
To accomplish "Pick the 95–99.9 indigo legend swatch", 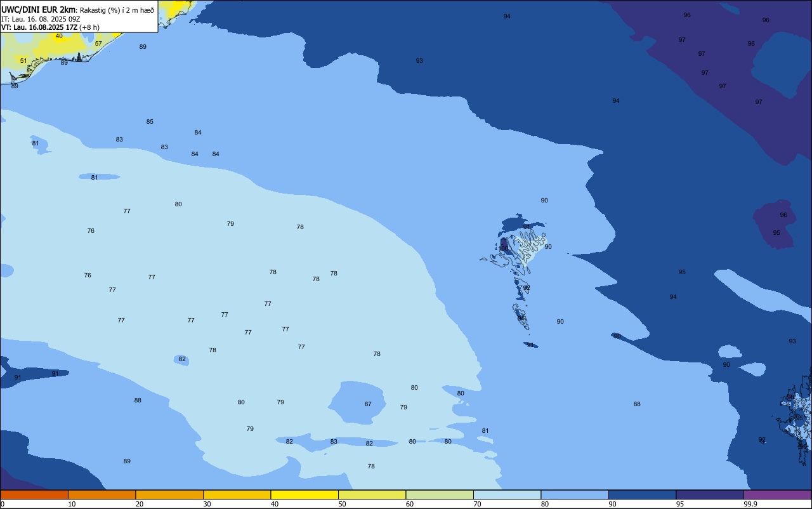I will [710, 494].
